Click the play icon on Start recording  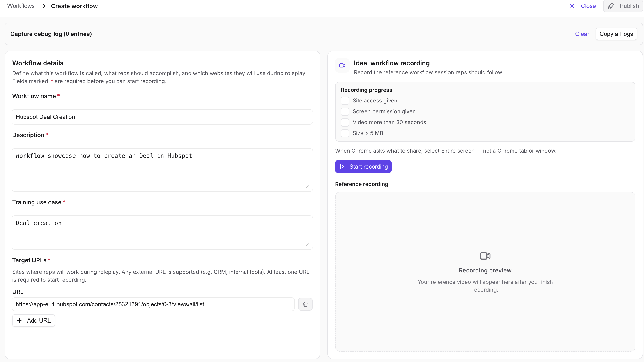(342, 167)
